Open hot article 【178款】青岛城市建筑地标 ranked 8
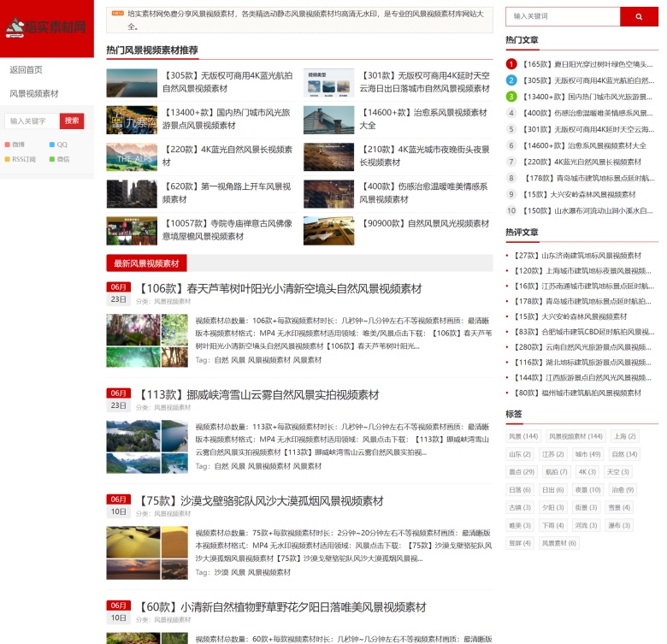This screenshot has width=667, height=644. (x=588, y=178)
